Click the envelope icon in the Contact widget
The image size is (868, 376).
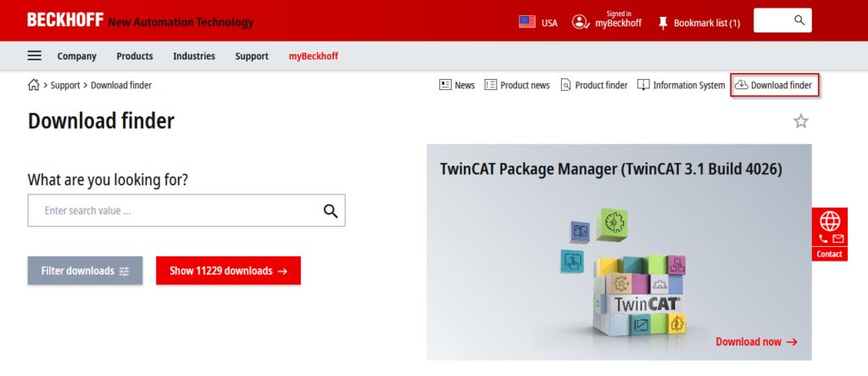tap(837, 239)
